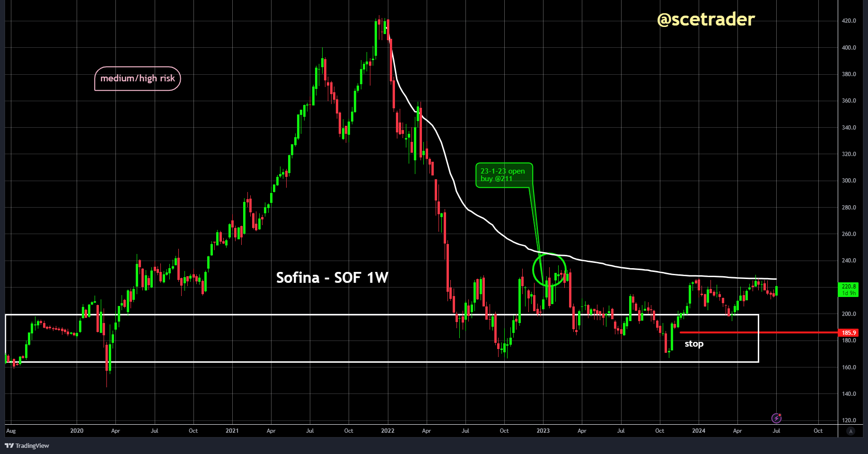
Task: Click the 2020 label on time axis
Action: 77,431
